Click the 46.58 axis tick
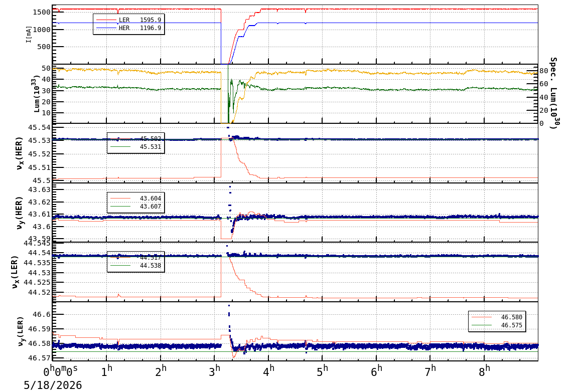Image resolution: width=579 pixels, height=392 pixels. click(40, 344)
